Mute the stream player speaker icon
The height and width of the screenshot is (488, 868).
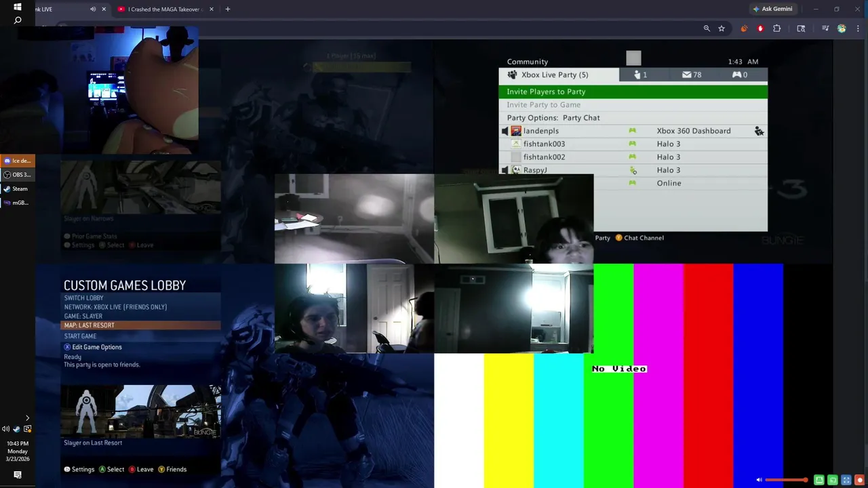pos(759,480)
